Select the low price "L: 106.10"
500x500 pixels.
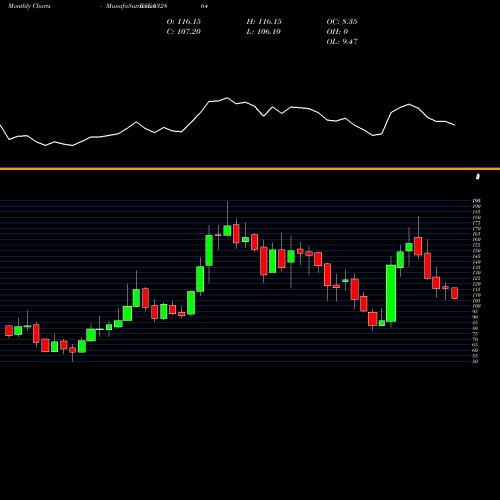pyautogui.click(x=264, y=32)
